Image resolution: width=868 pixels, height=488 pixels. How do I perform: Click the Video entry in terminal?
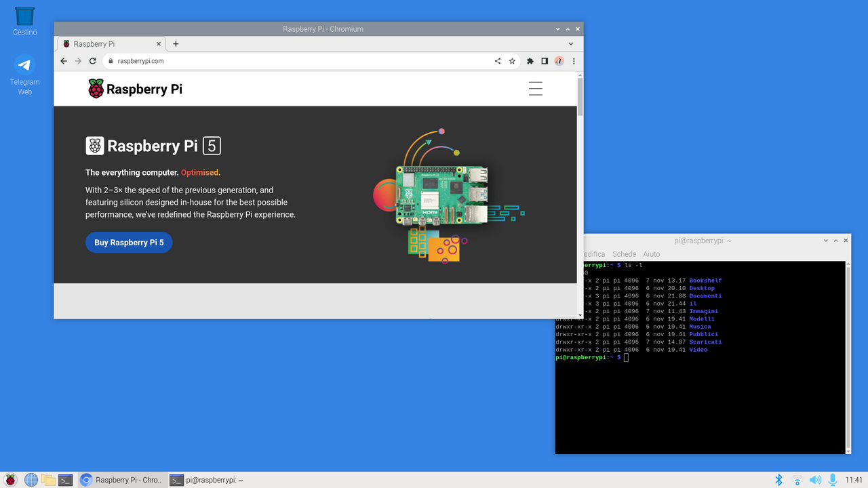click(x=698, y=350)
